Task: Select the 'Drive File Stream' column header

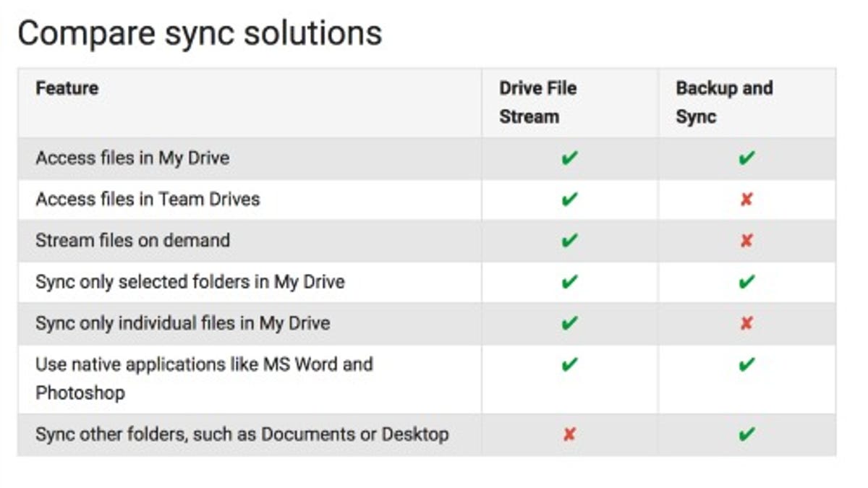Action: coord(538,102)
